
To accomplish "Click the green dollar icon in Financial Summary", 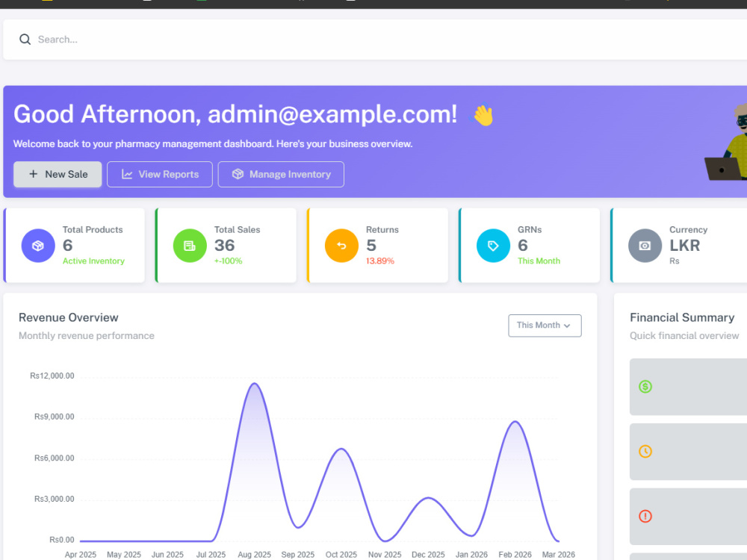I will pyautogui.click(x=645, y=387).
